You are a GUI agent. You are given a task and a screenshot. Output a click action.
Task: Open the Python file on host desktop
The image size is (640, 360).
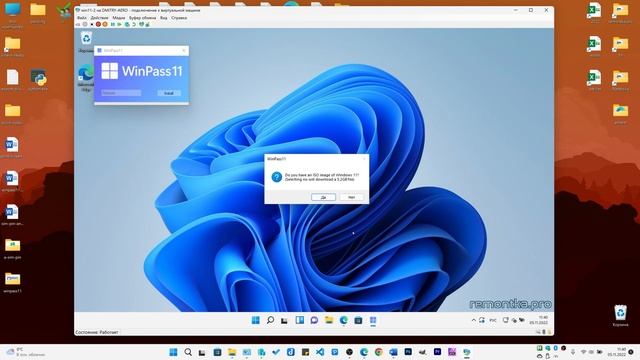pos(38,80)
